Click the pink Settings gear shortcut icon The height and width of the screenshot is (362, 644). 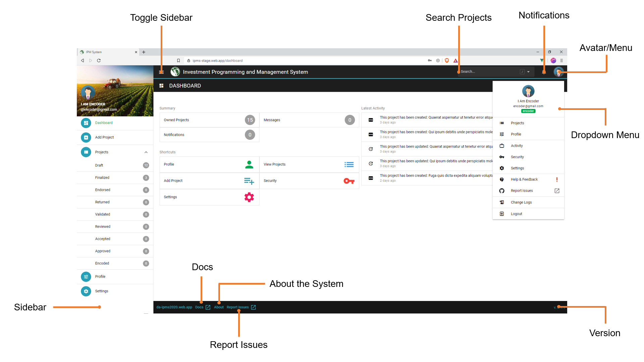[249, 197]
